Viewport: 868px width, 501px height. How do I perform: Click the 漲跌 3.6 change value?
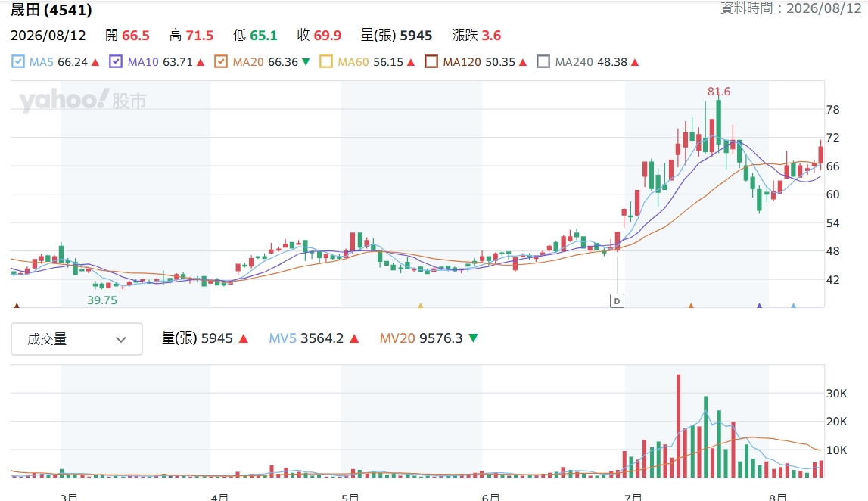coord(476,36)
